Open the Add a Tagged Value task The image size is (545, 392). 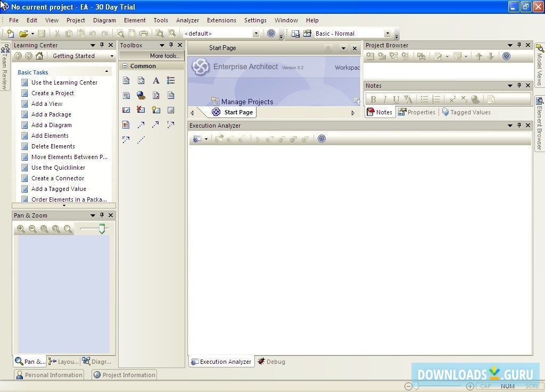point(59,189)
